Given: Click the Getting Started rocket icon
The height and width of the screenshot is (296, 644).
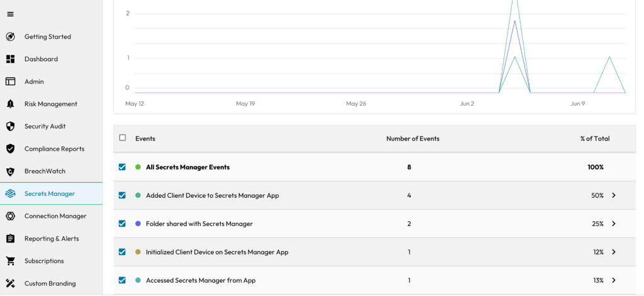Looking at the screenshot, I should click(x=10, y=37).
